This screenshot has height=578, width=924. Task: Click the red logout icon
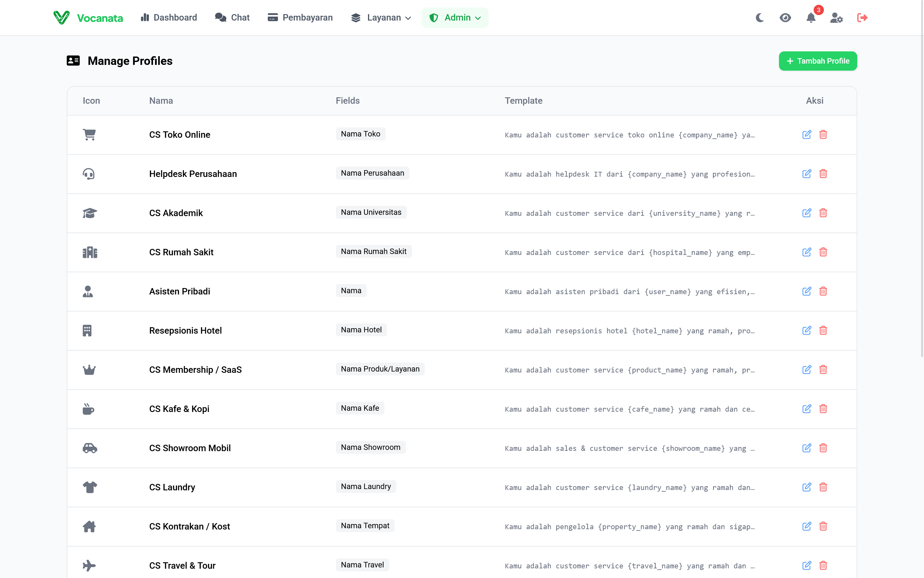pyautogui.click(x=862, y=18)
